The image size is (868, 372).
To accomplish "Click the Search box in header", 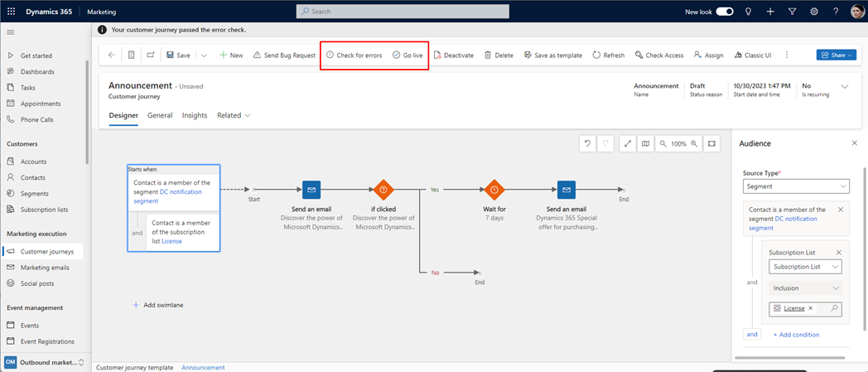I will (x=403, y=11).
